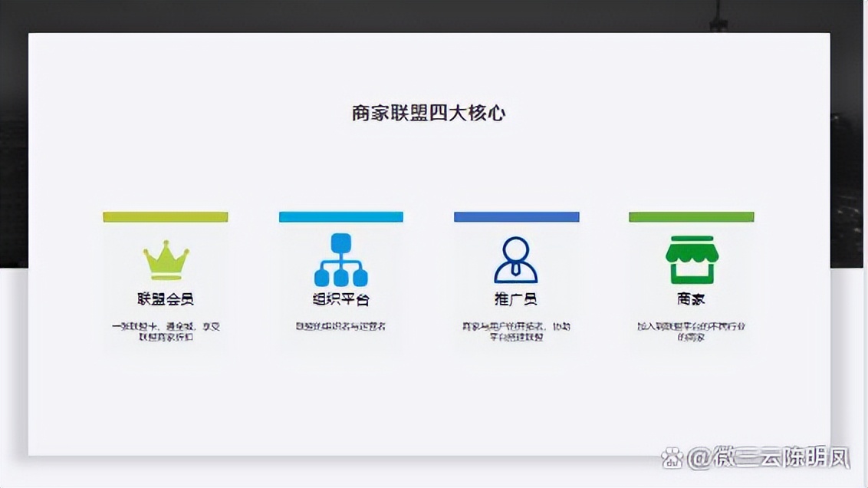Open the green storefront icon under 商家
The height and width of the screenshot is (488, 868).
tap(691, 259)
